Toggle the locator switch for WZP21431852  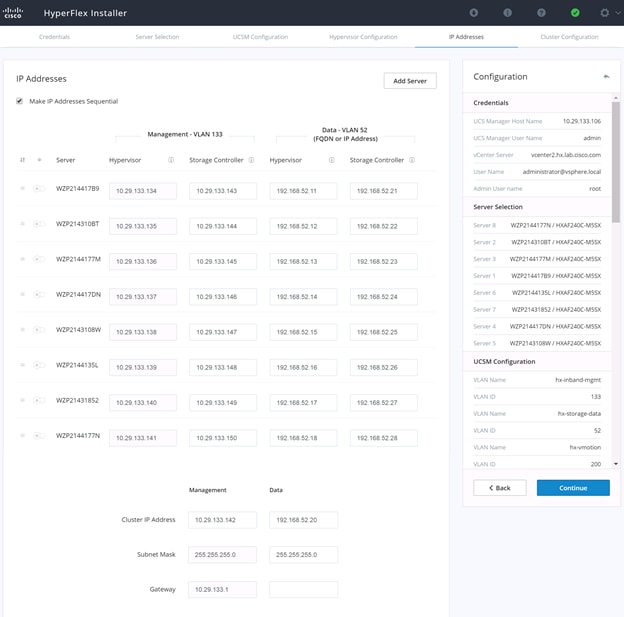39,400
